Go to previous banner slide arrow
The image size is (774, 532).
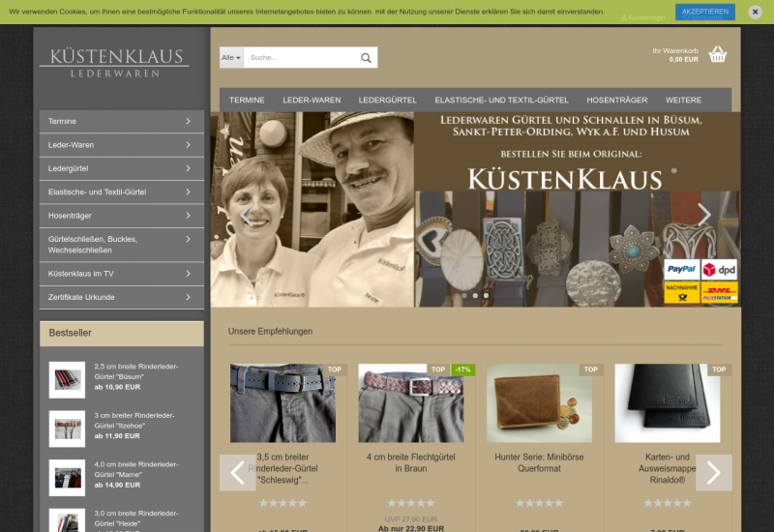pyautogui.click(x=248, y=215)
